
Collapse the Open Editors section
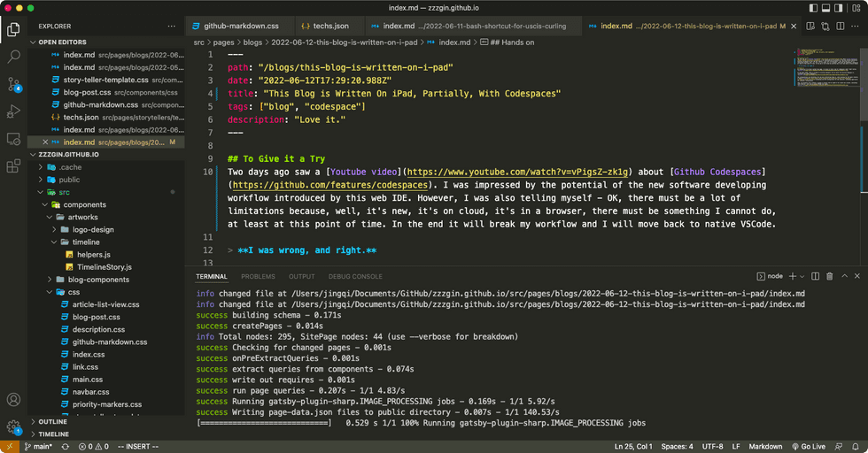pyautogui.click(x=34, y=42)
